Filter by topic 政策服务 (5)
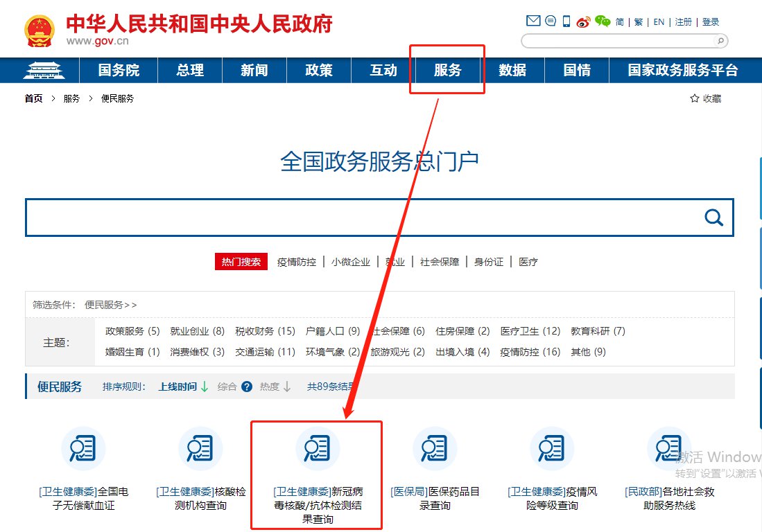The height and width of the screenshot is (532, 762). pos(132,331)
